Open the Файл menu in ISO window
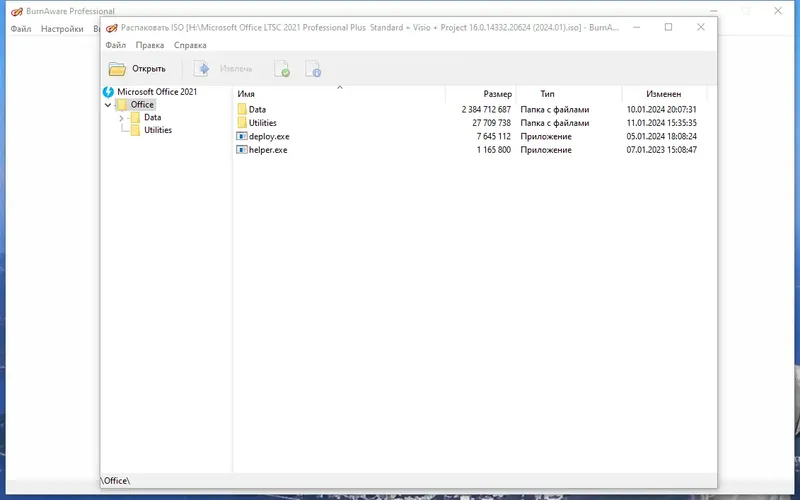The width and height of the screenshot is (800, 500). [115, 45]
